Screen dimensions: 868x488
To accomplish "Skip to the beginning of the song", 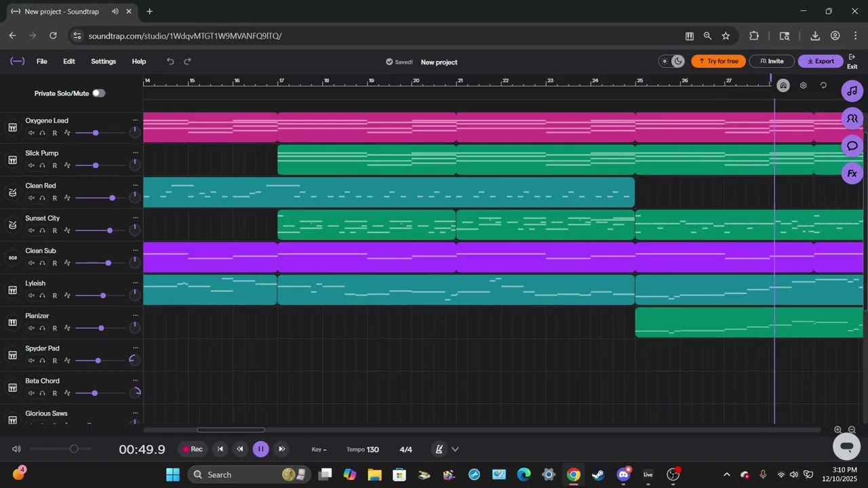I will 220,449.
